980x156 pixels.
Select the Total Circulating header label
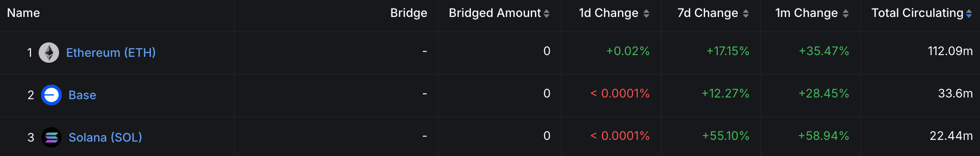918,13
